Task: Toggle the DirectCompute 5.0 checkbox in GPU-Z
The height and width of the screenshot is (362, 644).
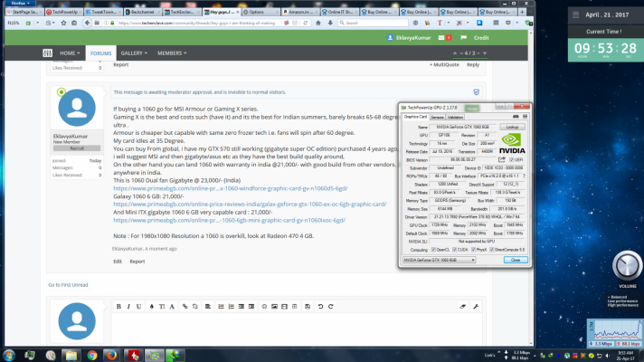Action: tap(491, 250)
